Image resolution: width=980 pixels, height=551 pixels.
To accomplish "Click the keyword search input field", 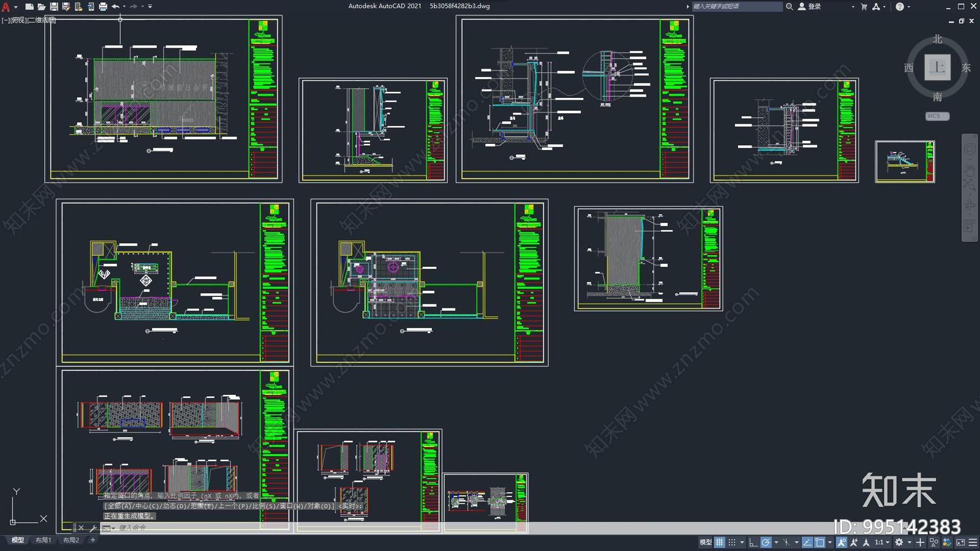I will click(x=737, y=7).
